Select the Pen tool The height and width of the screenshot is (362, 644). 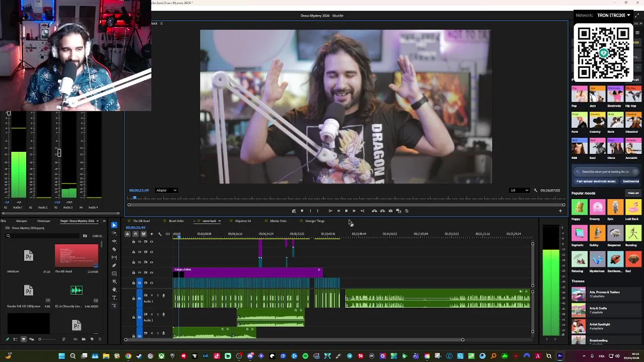coord(114,265)
